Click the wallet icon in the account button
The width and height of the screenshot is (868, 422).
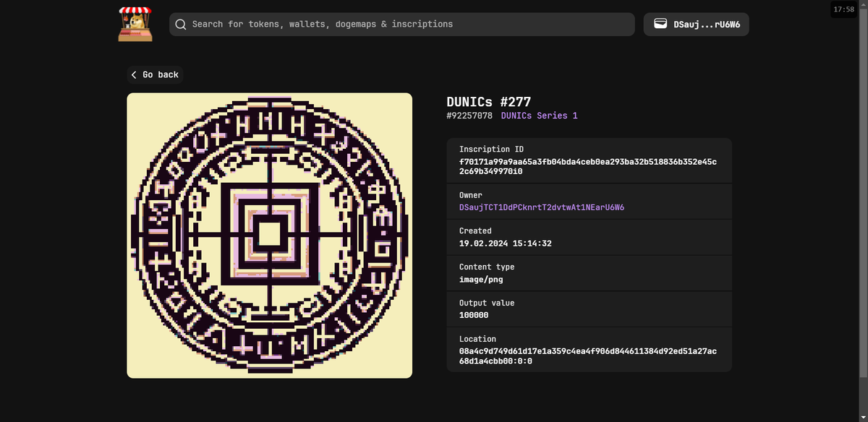[x=660, y=24]
